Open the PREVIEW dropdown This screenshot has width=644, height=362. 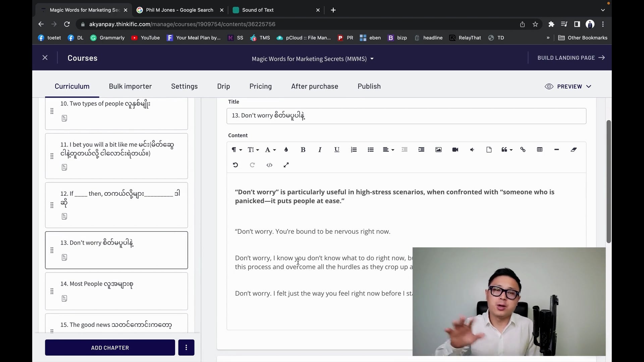(568, 86)
